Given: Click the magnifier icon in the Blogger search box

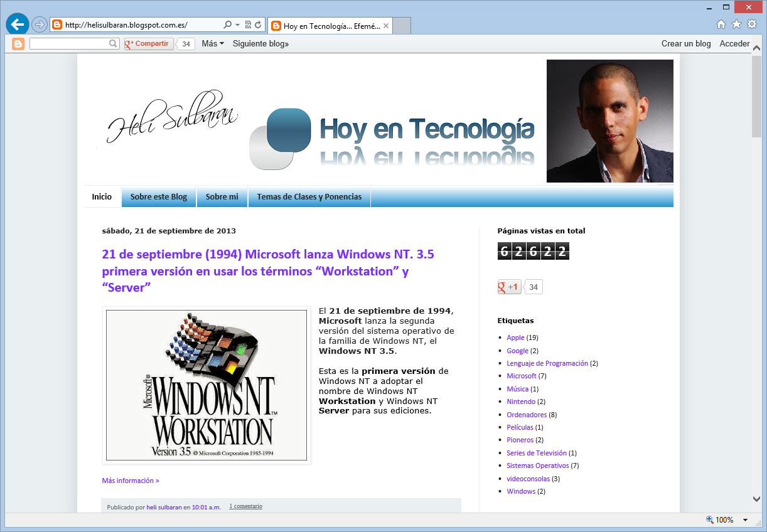Looking at the screenshot, I should (x=114, y=44).
